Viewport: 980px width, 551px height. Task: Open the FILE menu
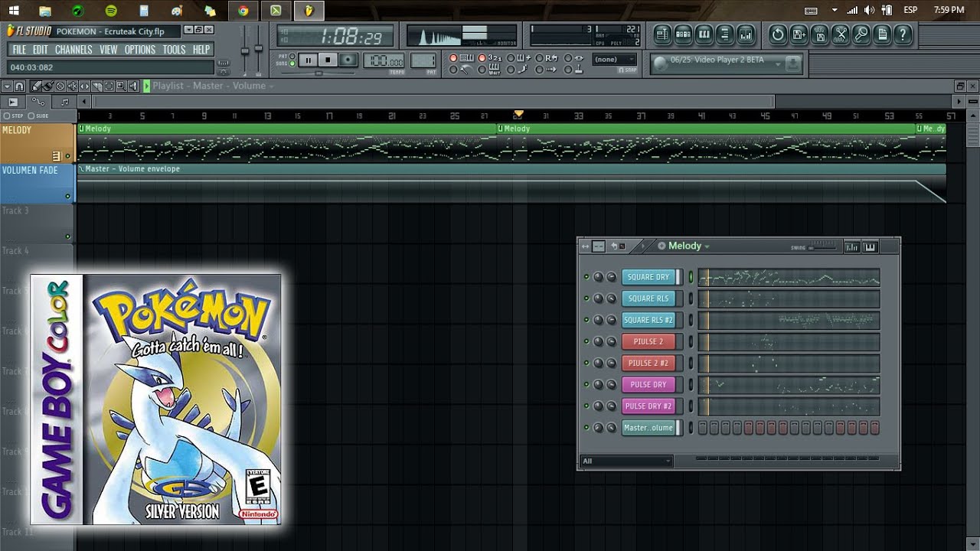pos(19,49)
